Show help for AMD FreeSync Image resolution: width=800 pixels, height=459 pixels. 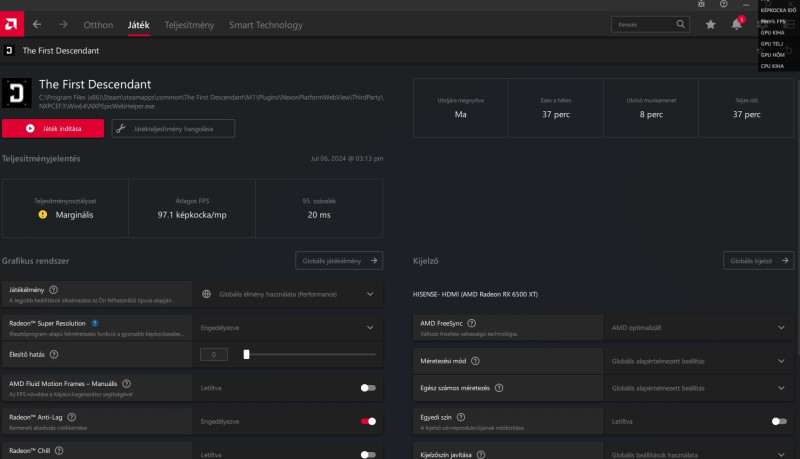tap(471, 323)
